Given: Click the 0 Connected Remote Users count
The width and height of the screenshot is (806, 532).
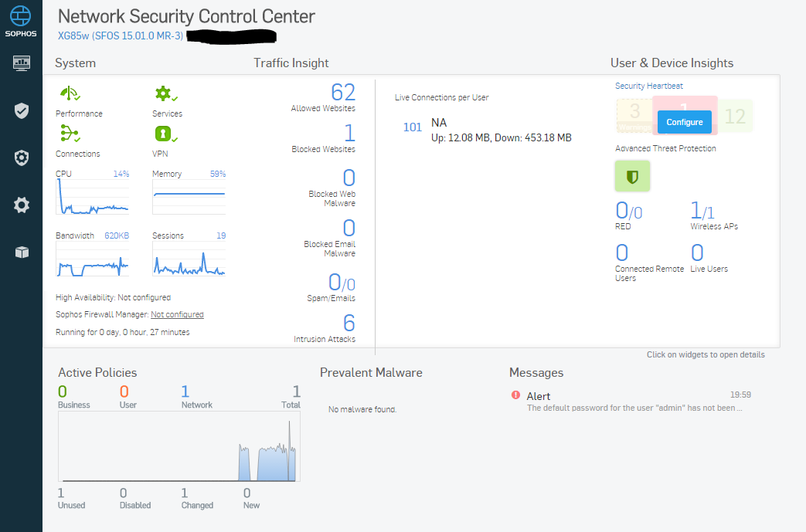Looking at the screenshot, I should [622, 252].
